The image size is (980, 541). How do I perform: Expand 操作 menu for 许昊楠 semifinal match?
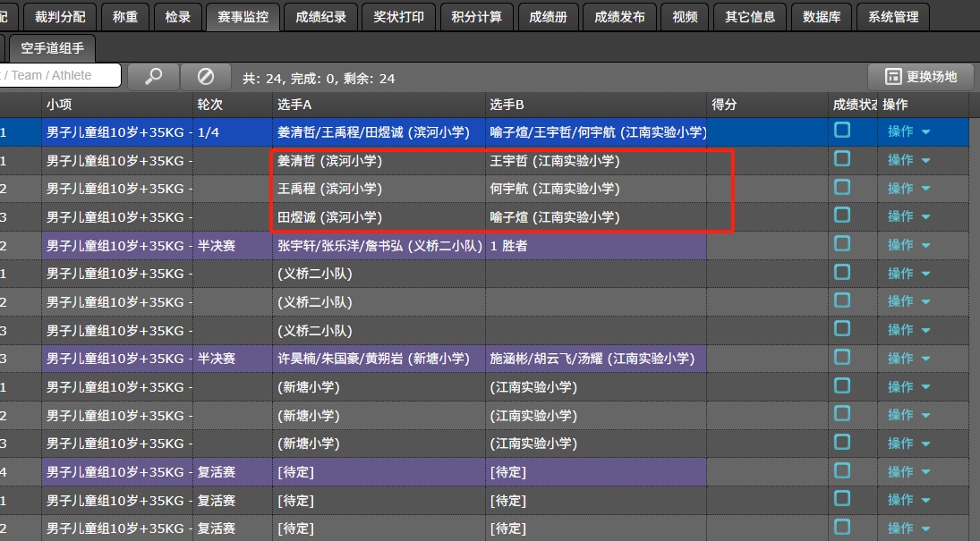(x=908, y=359)
